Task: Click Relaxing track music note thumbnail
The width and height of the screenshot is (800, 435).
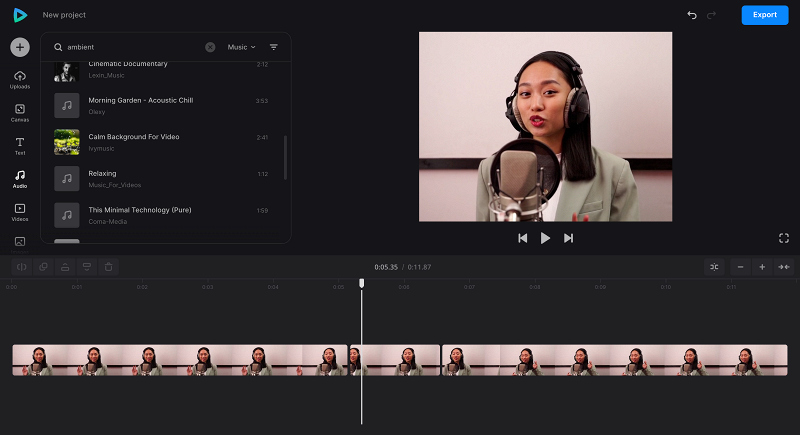Action: 67,178
